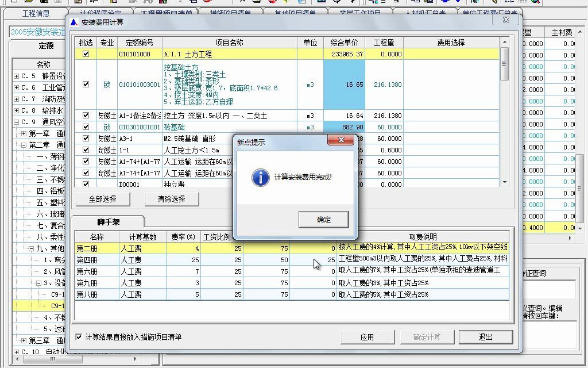Toggle the checkbox on the A3-1 M2.5砖基础 row
The width and height of the screenshot is (588, 368).
click(x=85, y=138)
